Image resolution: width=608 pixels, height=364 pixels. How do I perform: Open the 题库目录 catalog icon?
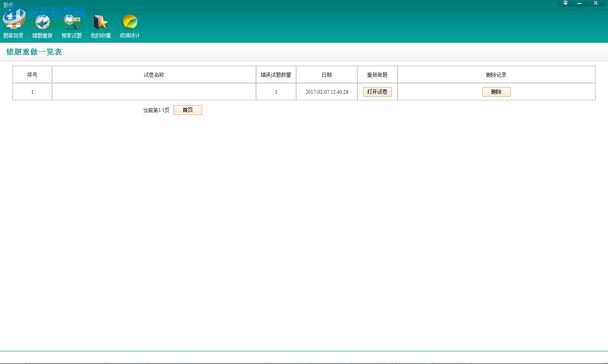click(x=14, y=25)
